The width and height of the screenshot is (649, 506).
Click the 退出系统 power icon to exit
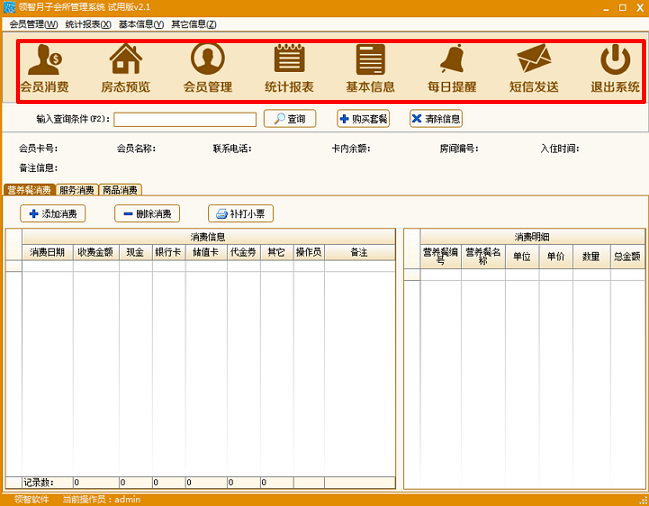pos(615,69)
